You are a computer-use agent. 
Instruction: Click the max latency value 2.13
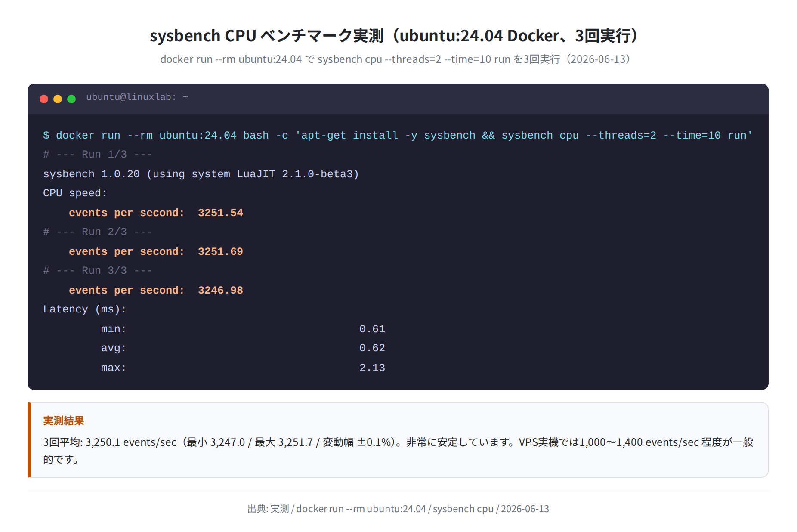point(372,368)
